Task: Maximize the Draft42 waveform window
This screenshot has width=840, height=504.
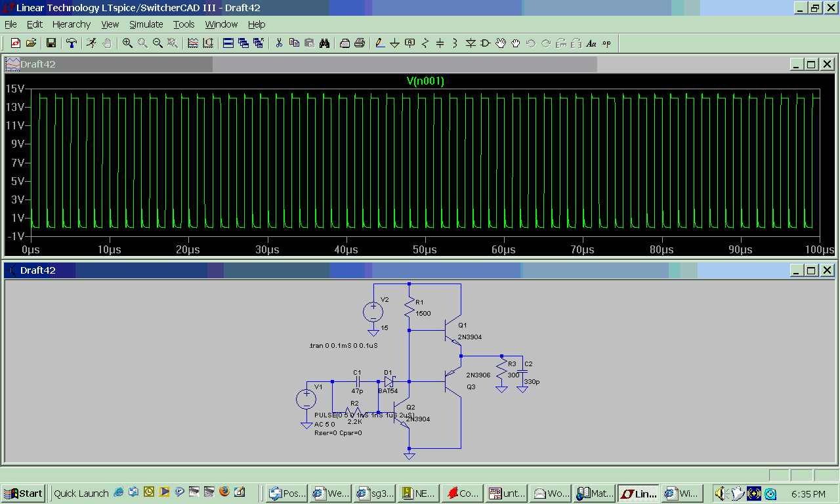Action: [811, 64]
